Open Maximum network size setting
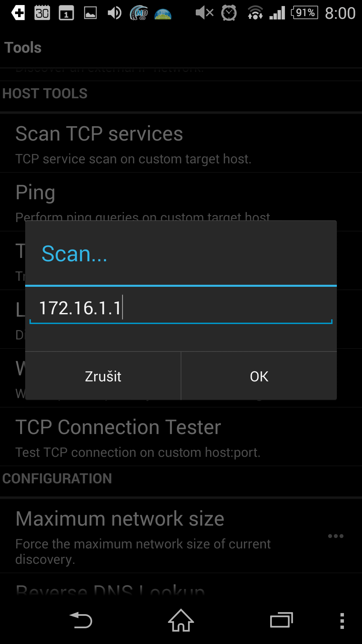This screenshot has height=644, width=362. 181,536
